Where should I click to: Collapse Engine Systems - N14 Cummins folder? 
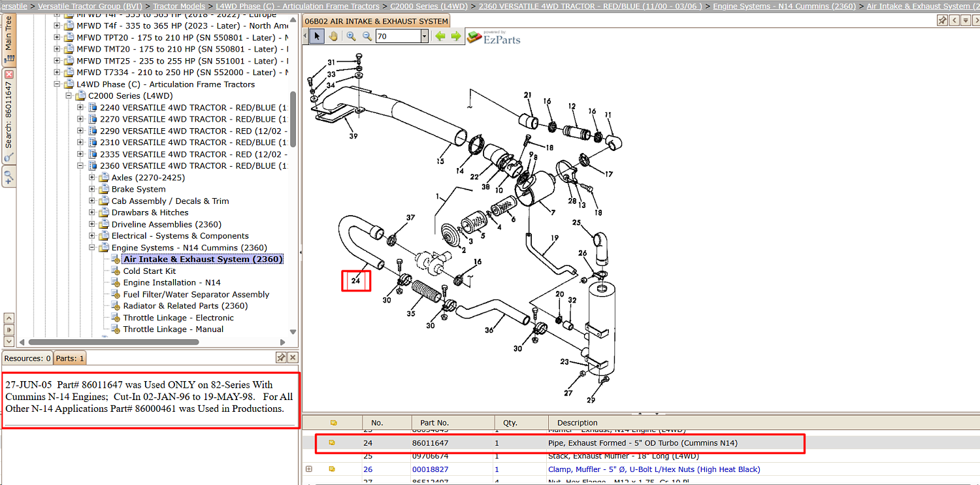pos(92,248)
